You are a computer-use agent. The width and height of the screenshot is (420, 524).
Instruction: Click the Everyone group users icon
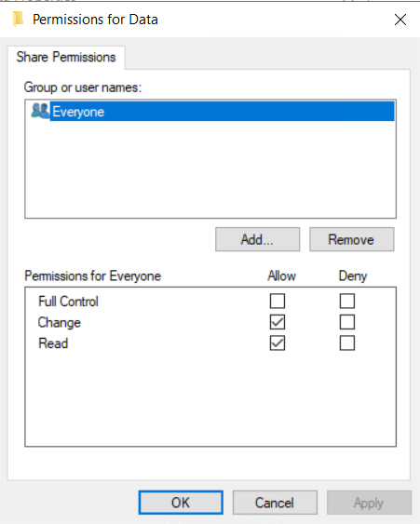point(40,111)
